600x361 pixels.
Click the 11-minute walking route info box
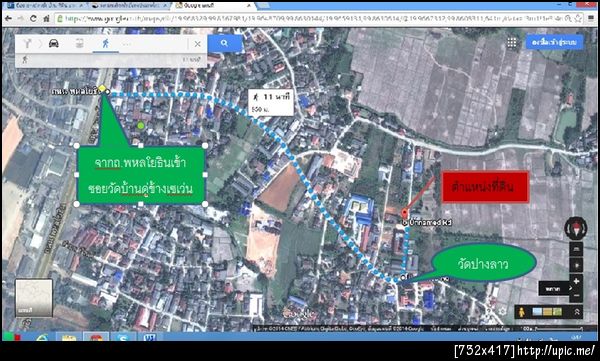271,103
